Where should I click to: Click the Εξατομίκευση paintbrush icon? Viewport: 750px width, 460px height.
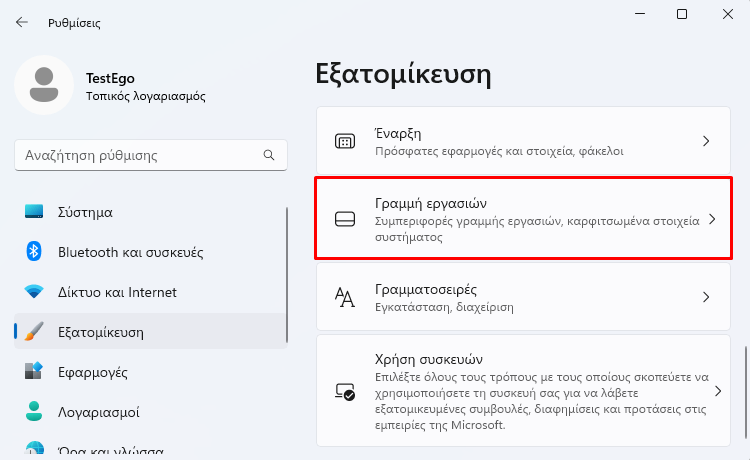(x=35, y=332)
